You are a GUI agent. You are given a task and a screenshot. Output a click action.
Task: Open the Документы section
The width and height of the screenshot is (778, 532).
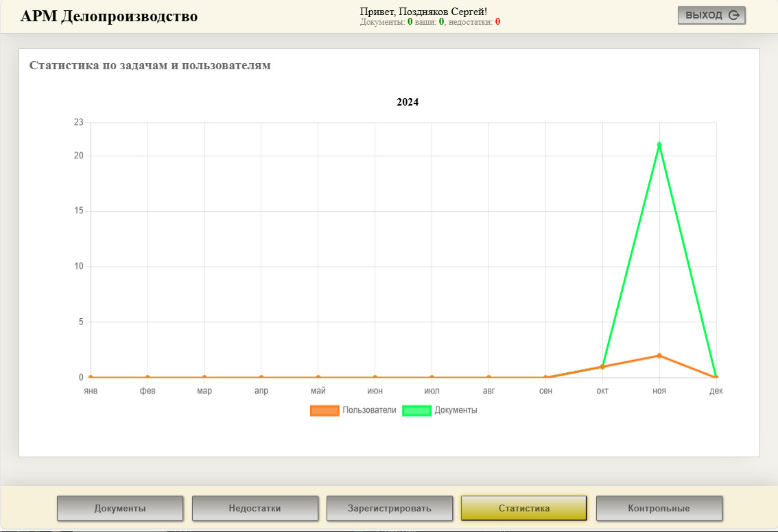coord(120,508)
